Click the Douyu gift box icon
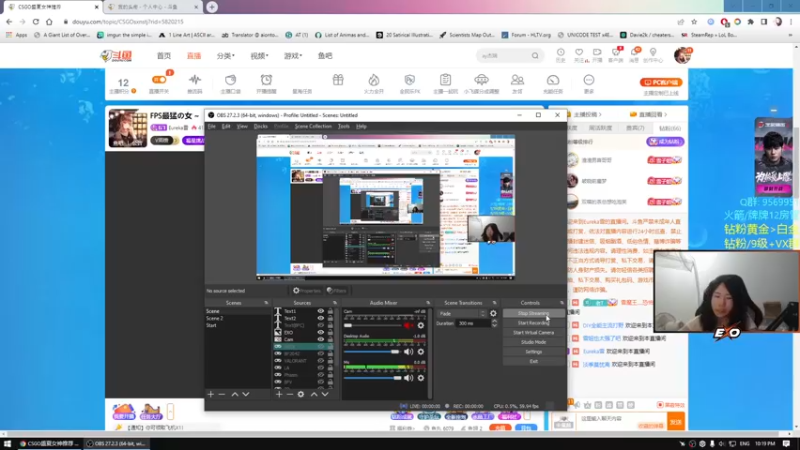The height and width of the screenshot is (450, 800). [338, 80]
